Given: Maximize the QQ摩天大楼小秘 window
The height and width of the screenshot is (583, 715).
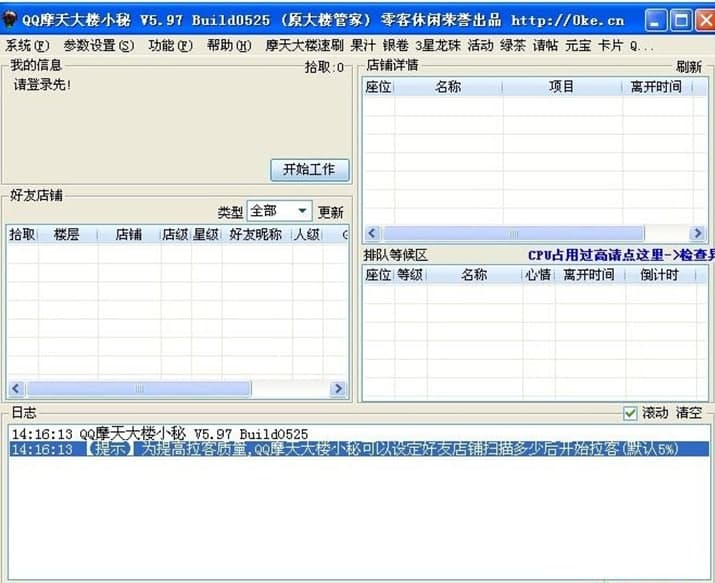Looking at the screenshot, I should (681, 21).
